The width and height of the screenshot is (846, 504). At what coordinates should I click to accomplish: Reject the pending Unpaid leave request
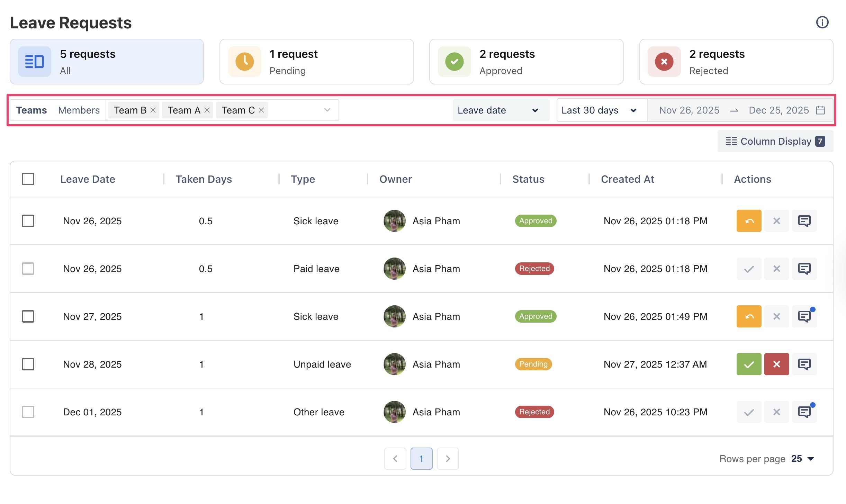pos(776,364)
